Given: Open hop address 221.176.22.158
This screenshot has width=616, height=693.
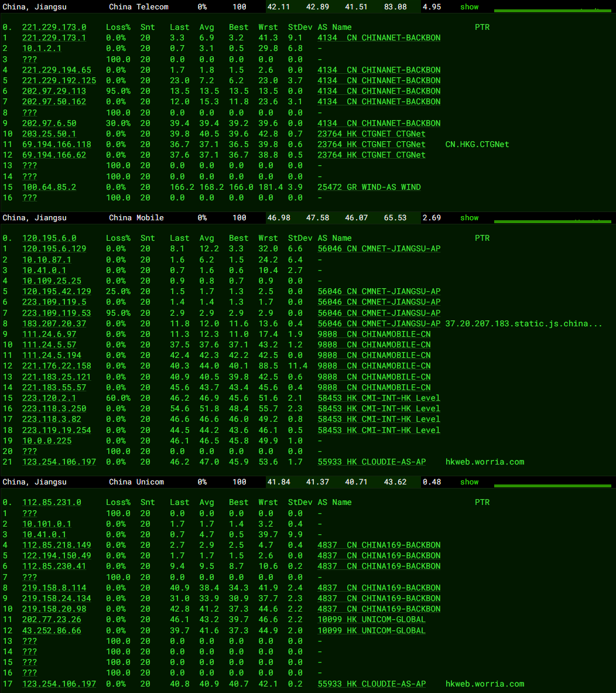Looking at the screenshot, I should coord(57,366).
